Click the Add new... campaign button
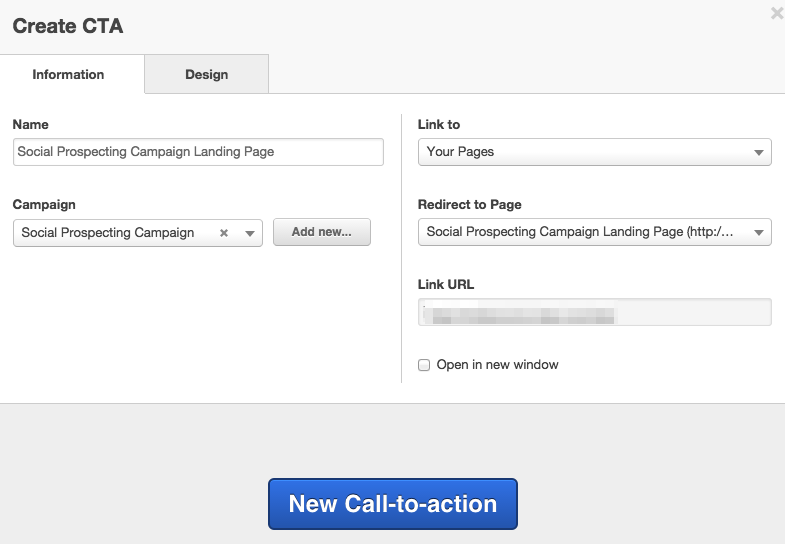This screenshot has height=544, width=785. pyautogui.click(x=321, y=232)
